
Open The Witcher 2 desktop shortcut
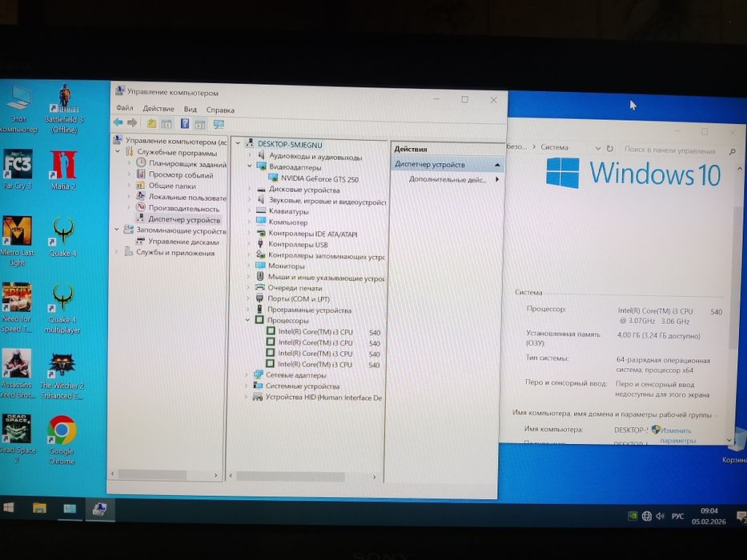(62, 376)
